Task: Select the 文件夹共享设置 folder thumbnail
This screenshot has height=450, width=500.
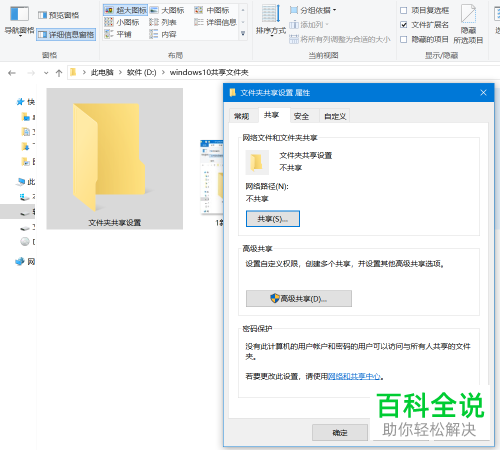Action: [115, 159]
